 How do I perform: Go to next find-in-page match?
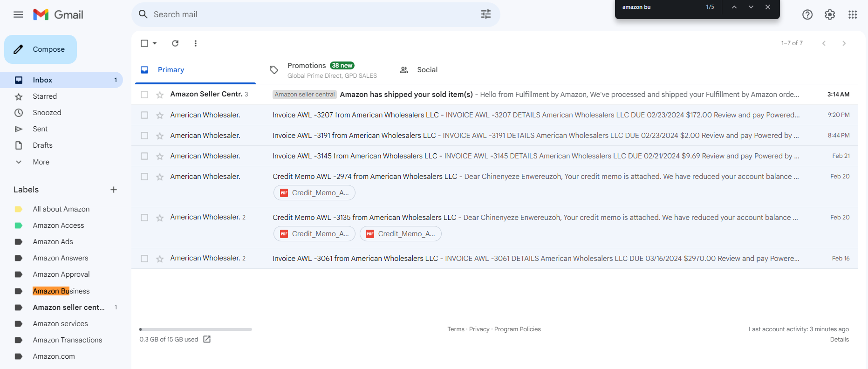[751, 7]
